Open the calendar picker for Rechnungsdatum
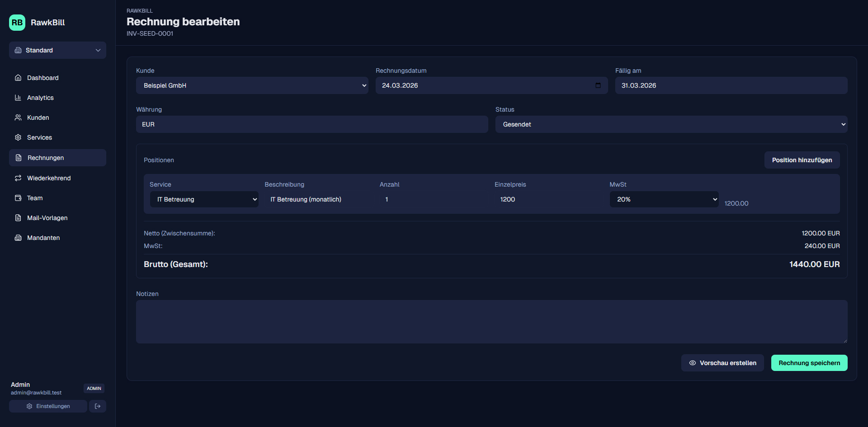 click(598, 85)
